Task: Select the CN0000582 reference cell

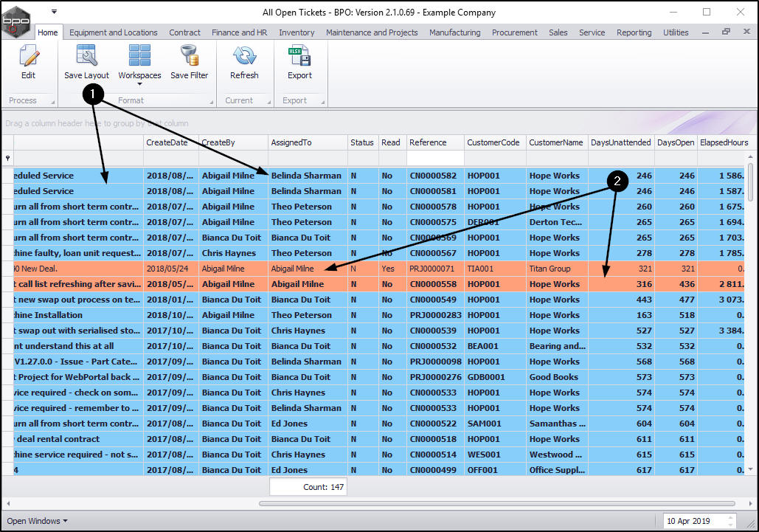Action: pyautogui.click(x=436, y=176)
